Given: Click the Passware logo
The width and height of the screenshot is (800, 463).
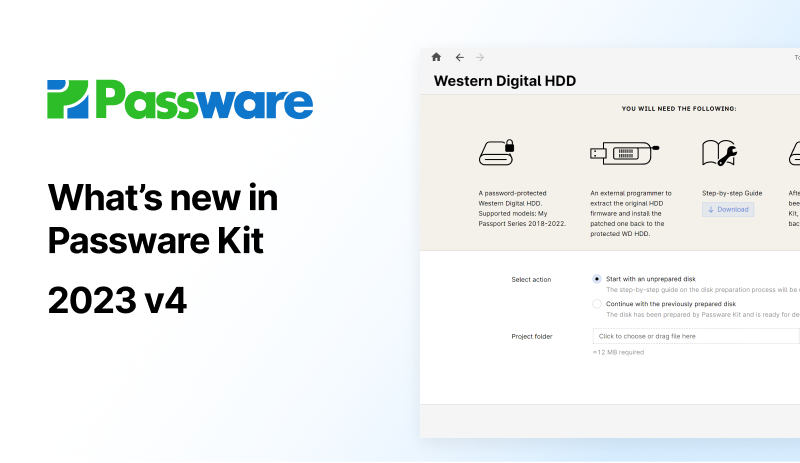Looking at the screenshot, I should [180, 100].
